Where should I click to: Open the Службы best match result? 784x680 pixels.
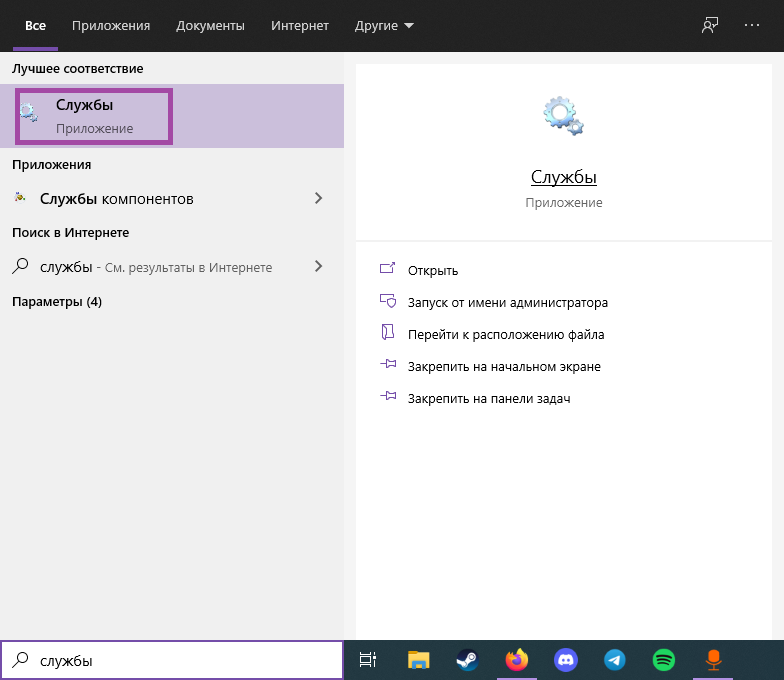pos(172,116)
